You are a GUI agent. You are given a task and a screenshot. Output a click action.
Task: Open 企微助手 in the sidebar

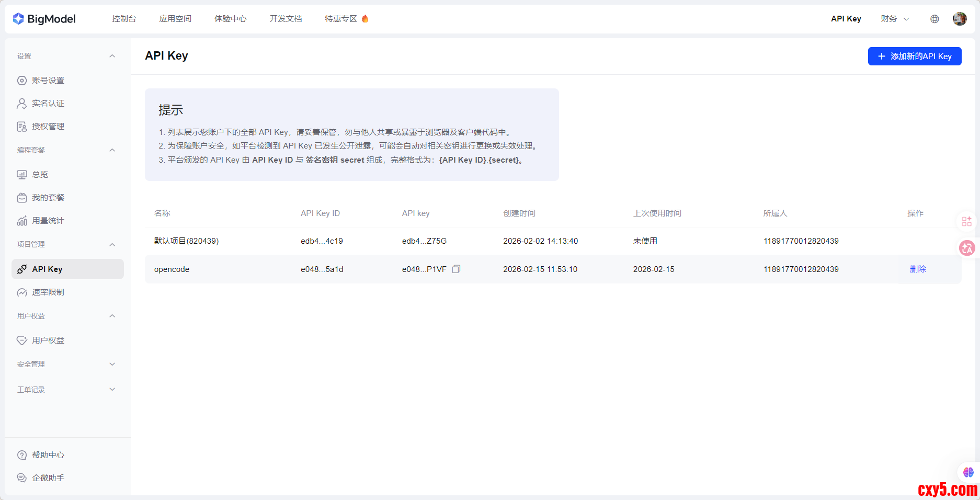point(48,478)
